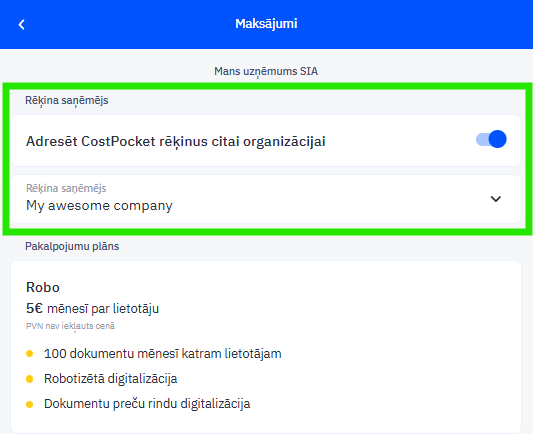Click the 5€ mēnesī par lietotāju price
This screenshot has height=434, width=533.
tap(92, 308)
